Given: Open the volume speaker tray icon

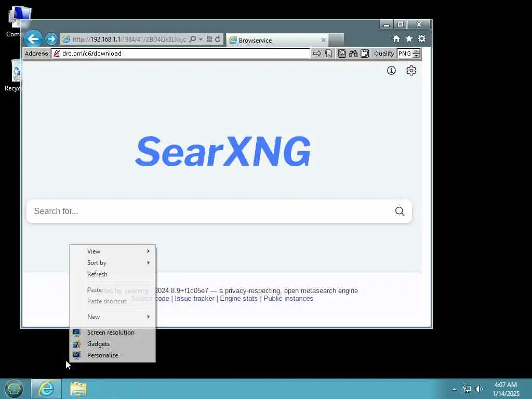Looking at the screenshot, I should pyautogui.click(x=479, y=389).
